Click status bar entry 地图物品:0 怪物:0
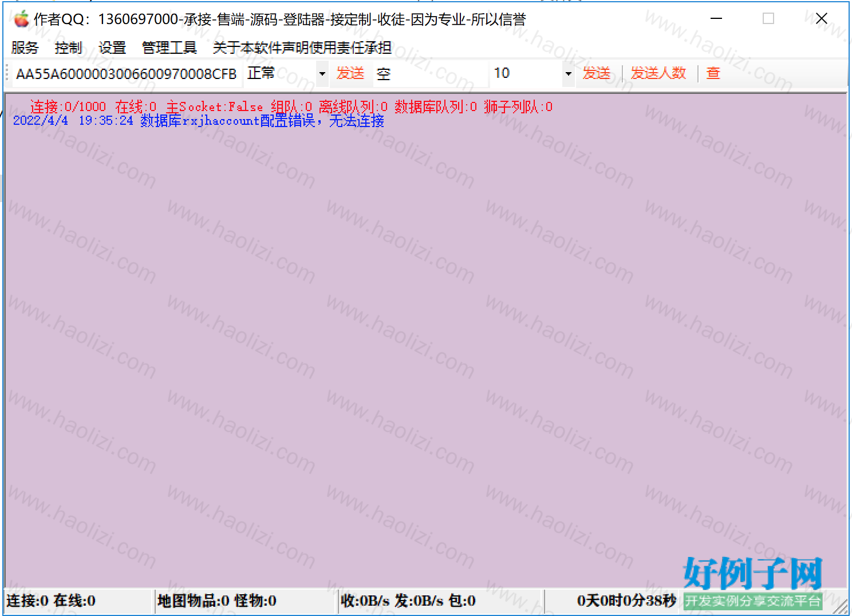Screen dimensions: 852x616 point(216,601)
